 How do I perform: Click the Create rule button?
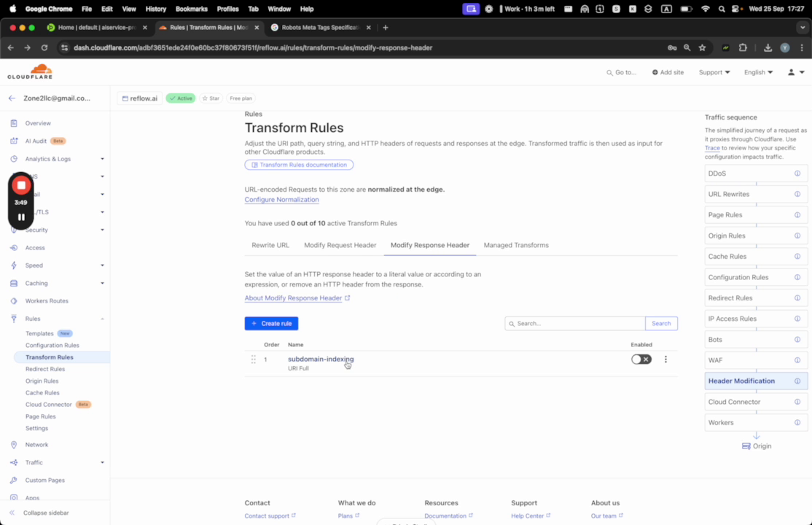tap(271, 323)
